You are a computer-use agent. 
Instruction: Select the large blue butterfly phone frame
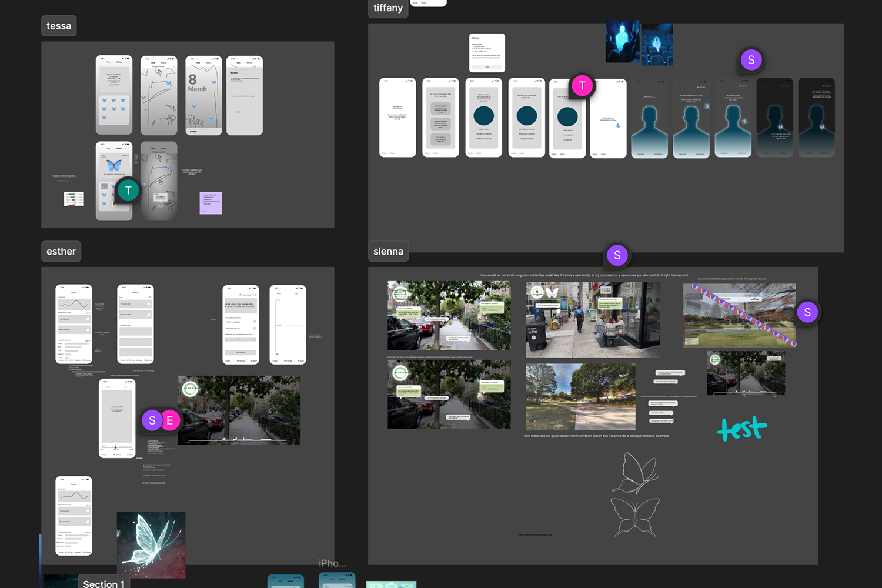[114, 181]
